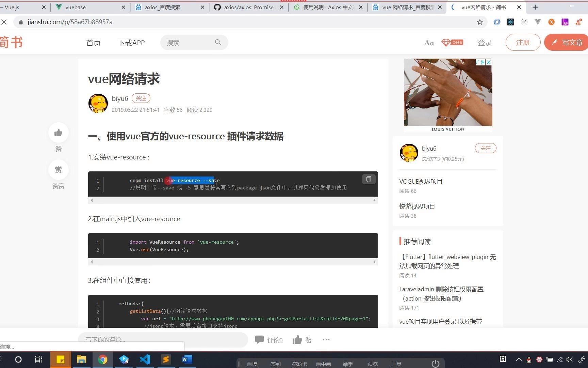Open the more options ellipsis
588x368 pixels.
pos(326,339)
